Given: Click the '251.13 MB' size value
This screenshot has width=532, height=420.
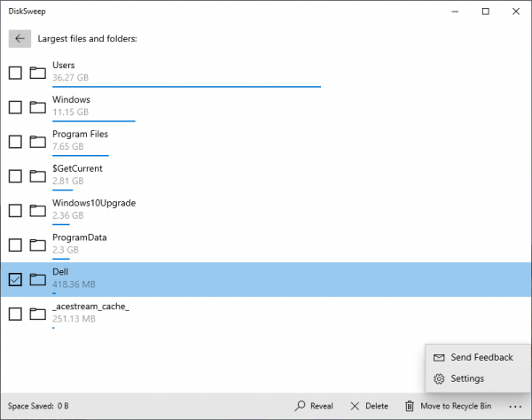Looking at the screenshot, I should 74,319.
